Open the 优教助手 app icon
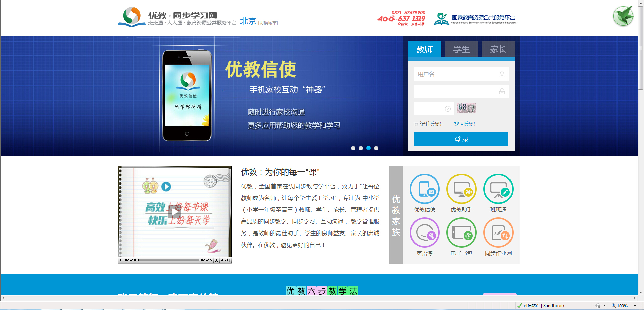 click(461, 189)
